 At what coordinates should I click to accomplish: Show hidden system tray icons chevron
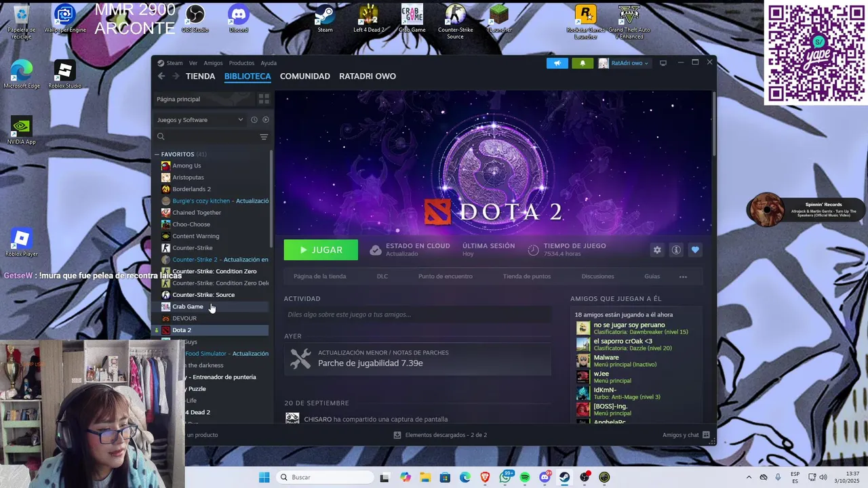tap(749, 477)
